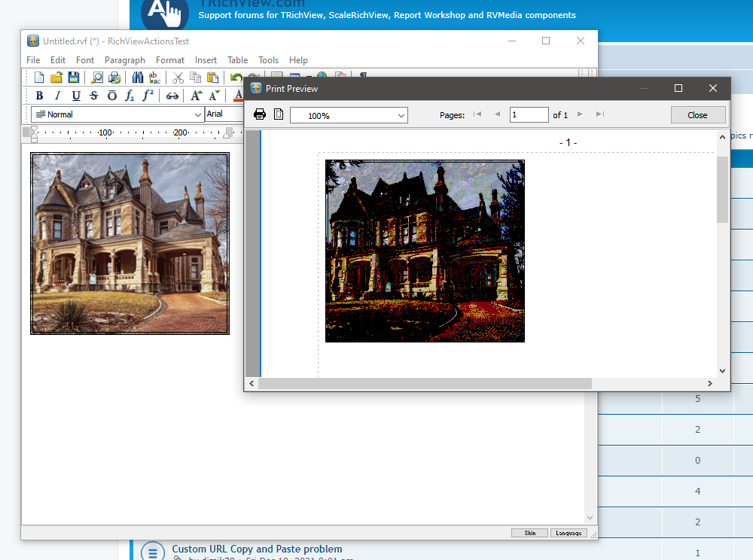Click the Save document icon
Viewport: 753px width, 560px height.
(74, 78)
